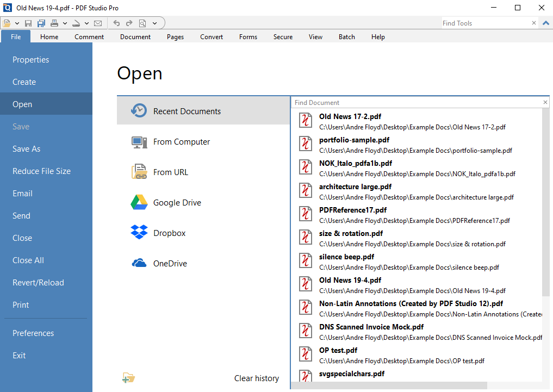The image size is (553, 392).
Task: Click the document search icon in toolbar
Action: coord(142,23)
